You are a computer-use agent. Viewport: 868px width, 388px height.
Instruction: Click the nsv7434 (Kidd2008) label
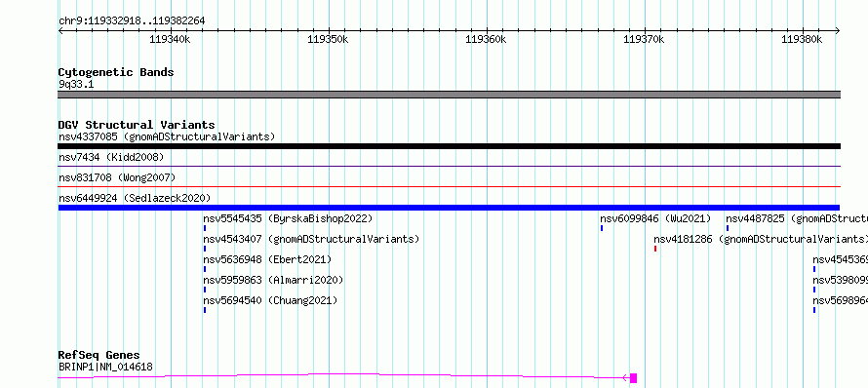coord(111,157)
